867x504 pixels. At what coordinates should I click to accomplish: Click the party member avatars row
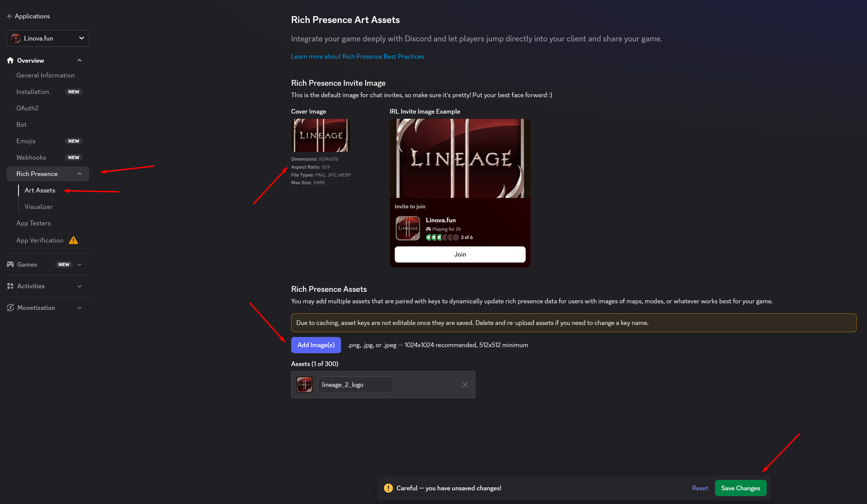(x=442, y=237)
